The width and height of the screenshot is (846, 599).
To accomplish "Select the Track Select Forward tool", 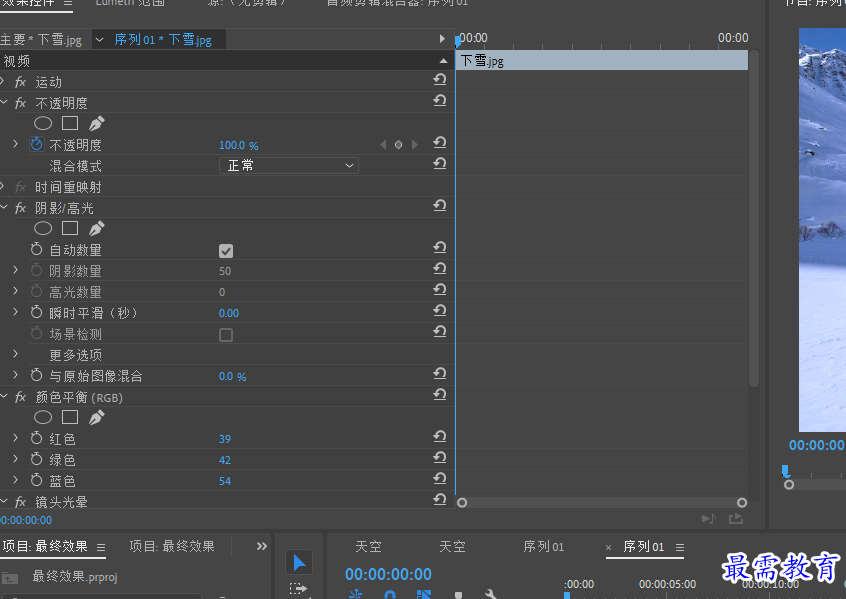I will tap(298, 589).
